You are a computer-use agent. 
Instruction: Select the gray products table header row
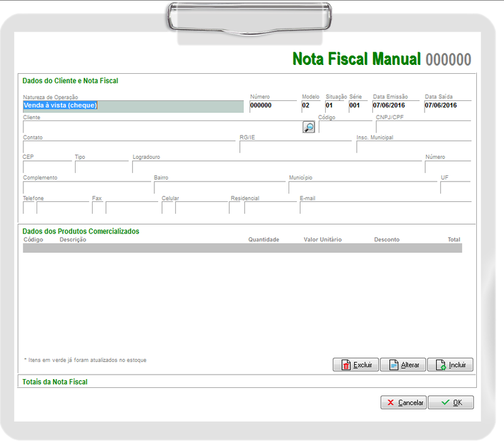pyautogui.click(x=242, y=248)
